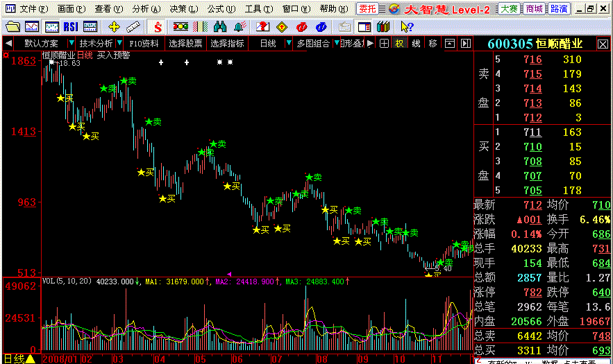
Task: Click the red gear icon at chart corner
Action: pyautogui.click(x=6, y=55)
